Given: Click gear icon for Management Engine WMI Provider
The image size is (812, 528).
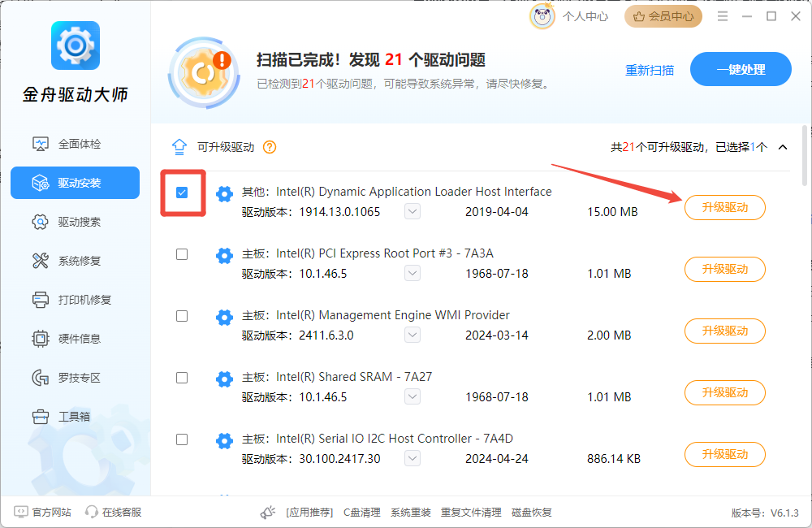Looking at the screenshot, I should [x=224, y=317].
